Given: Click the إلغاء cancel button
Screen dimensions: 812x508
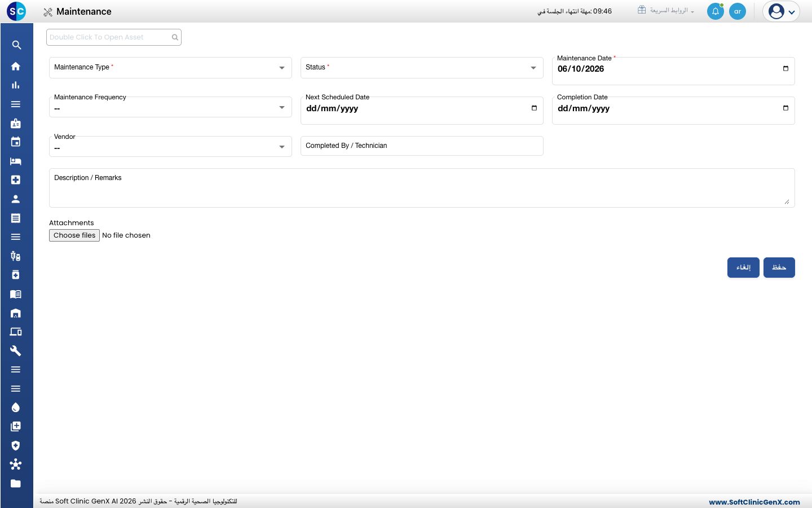Looking at the screenshot, I should click(x=743, y=268).
